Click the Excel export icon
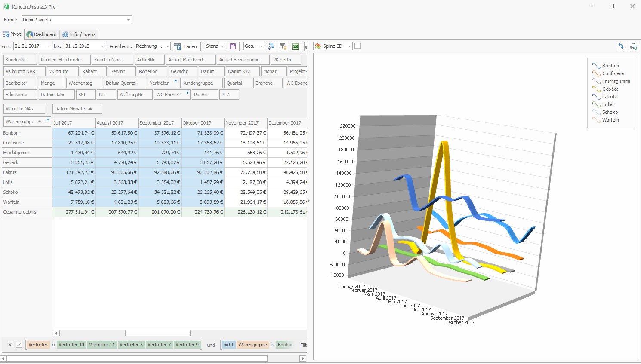The image size is (641, 364). tap(296, 46)
